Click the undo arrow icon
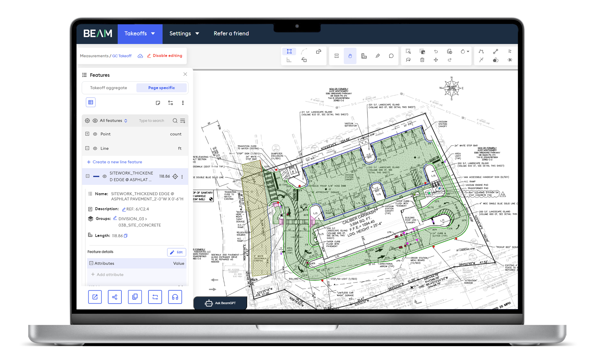 click(x=436, y=52)
